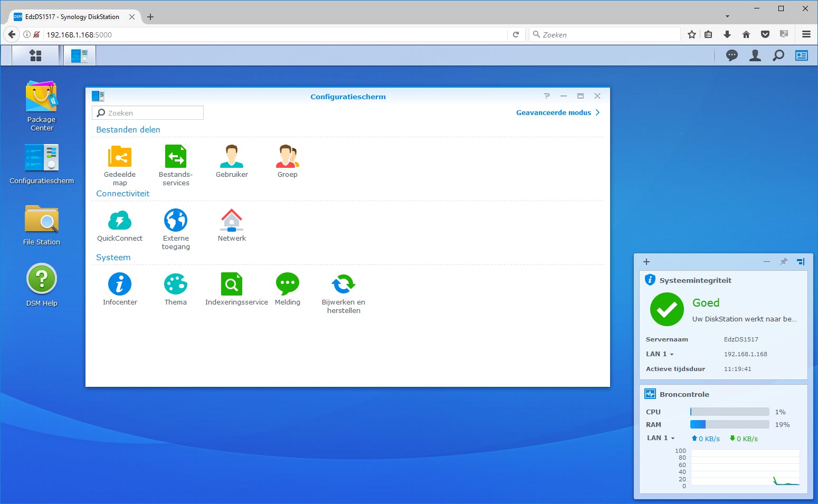818x504 pixels.
Task: Open a new browser tab
Action: click(150, 17)
